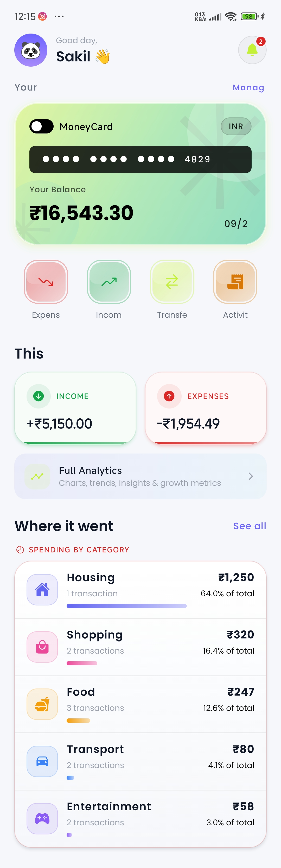Screen dimensions: 281x868
Task: Open the Expenses summary card
Action: [x=206, y=408]
